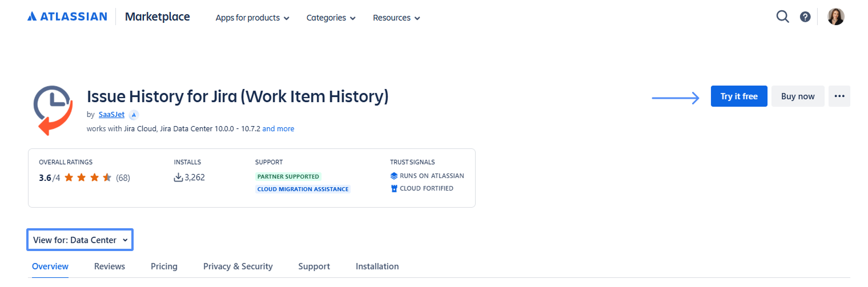The image size is (868, 287).
Task: Open the user profile avatar
Action: (x=835, y=17)
